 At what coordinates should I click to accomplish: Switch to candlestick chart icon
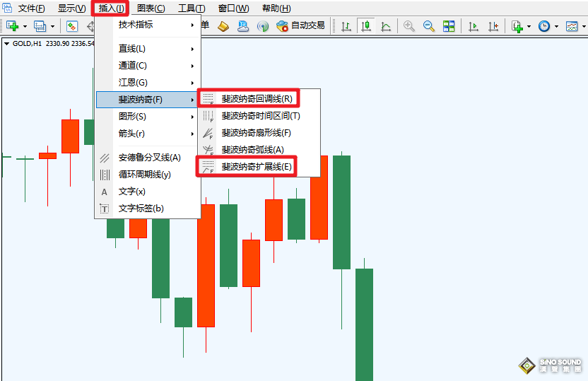pos(365,26)
